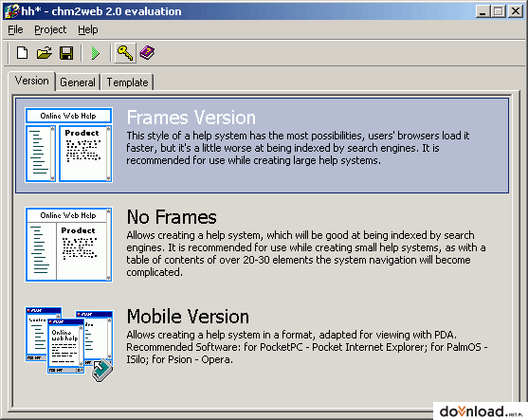Open the File menu
528x420 pixels.
pyautogui.click(x=15, y=29)
